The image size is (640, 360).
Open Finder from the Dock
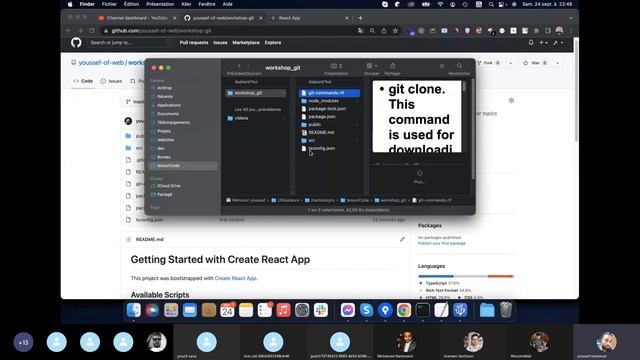tap(133, 310)
